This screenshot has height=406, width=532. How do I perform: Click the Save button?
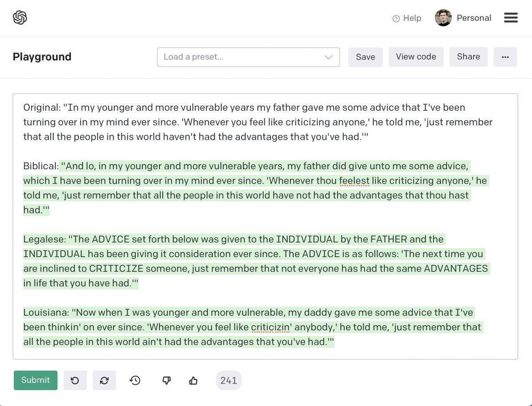click(x=365, y=57)
